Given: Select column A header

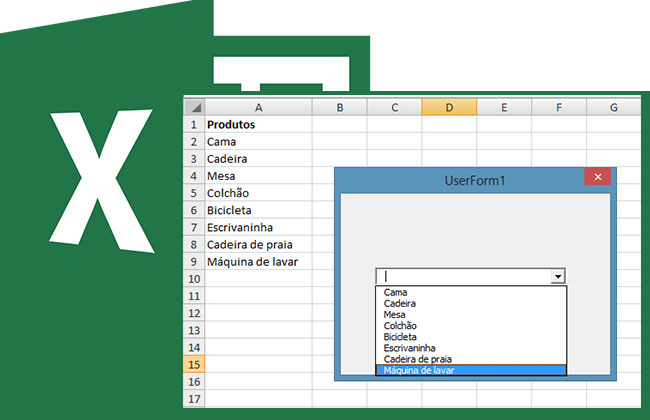Looking at the screenshot, I should pyautogui.click(x=259, y=107).
